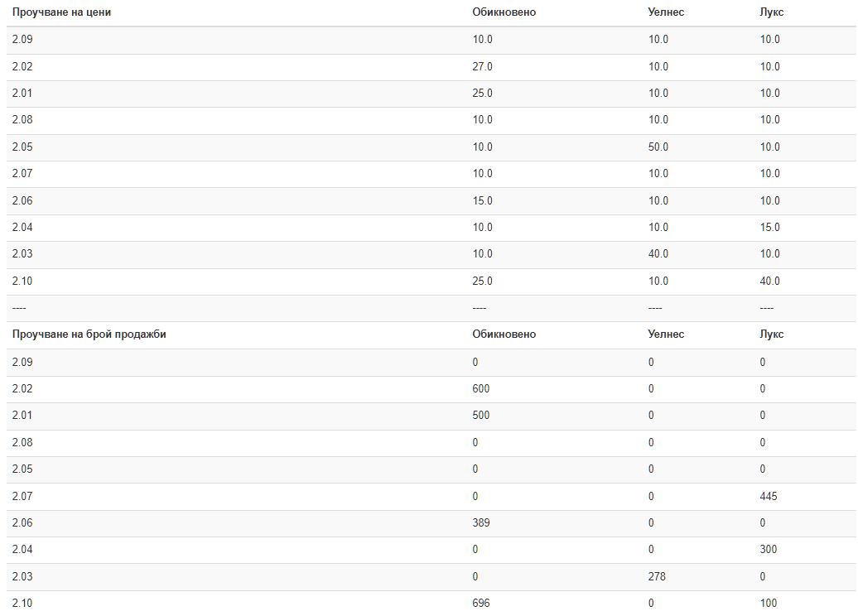This screenshot has width=858, height=616.
Task: Select the 40.0 Уелнес price in row 2.03
Action: click(x=658, y=254)
